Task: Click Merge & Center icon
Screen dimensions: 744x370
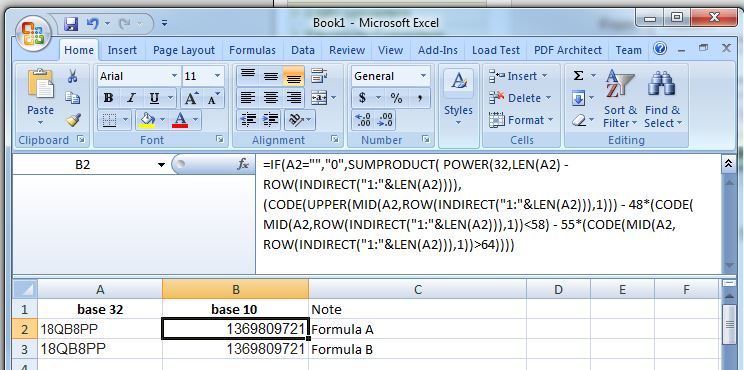Action: (318, 98)
